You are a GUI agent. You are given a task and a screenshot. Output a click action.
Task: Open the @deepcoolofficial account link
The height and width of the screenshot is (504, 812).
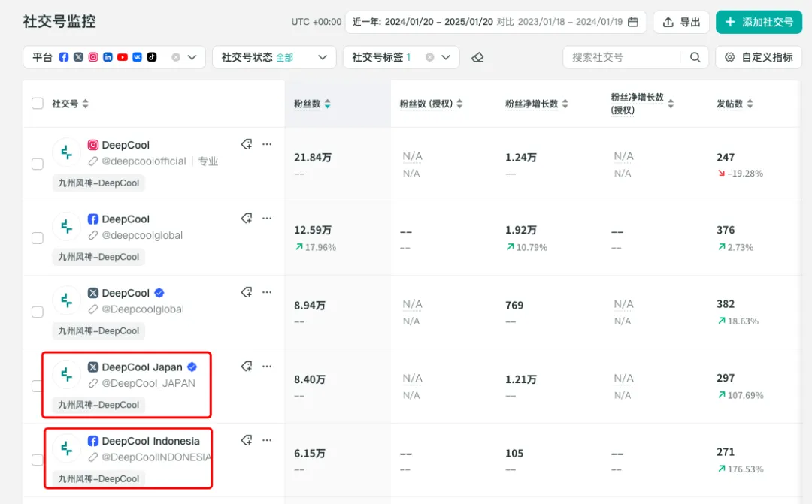tap(144, 161)
